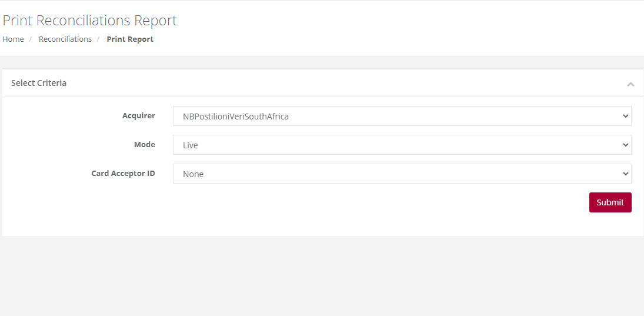Collapse the Select Criteria panel chevron
The width and height of the screenshot is (644, 316).
[630, 84]
